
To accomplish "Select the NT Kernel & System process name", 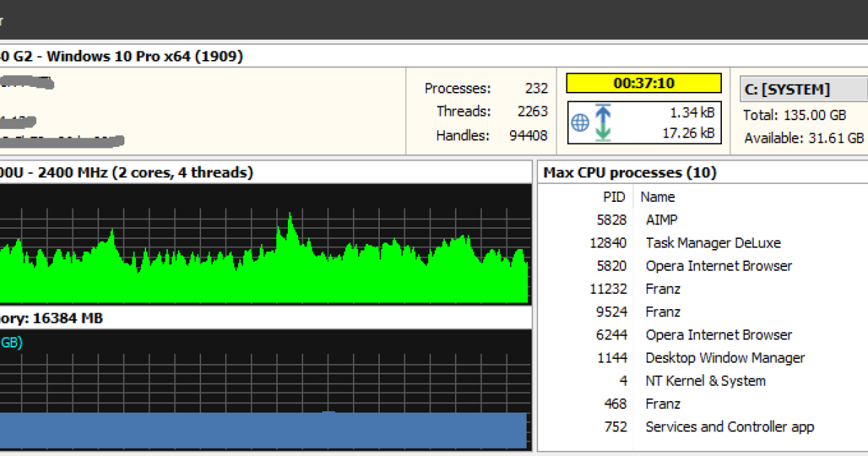I will click(705, 381).
